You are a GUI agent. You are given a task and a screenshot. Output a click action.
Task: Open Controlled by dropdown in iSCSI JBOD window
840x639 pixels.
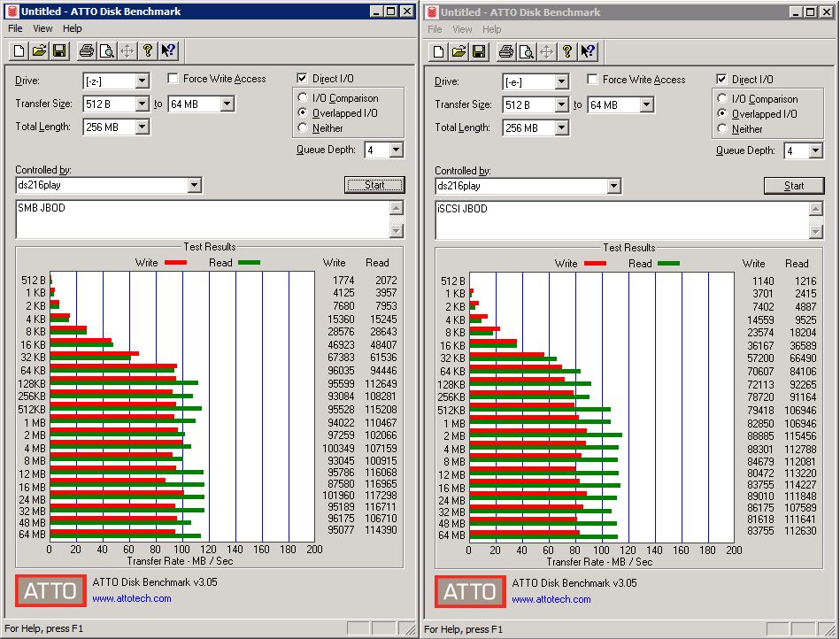click(x=614, y=187)
